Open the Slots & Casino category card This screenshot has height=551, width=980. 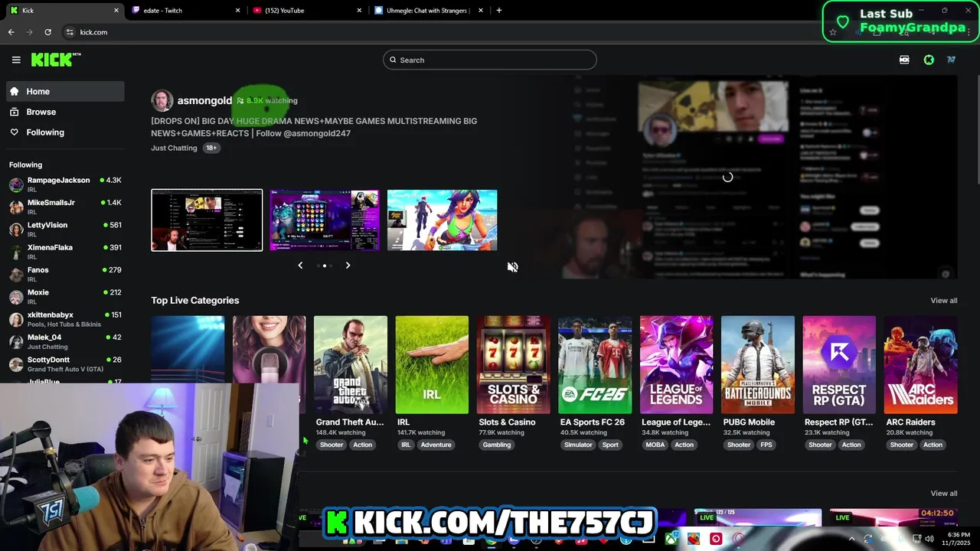[x=514, y=365]
